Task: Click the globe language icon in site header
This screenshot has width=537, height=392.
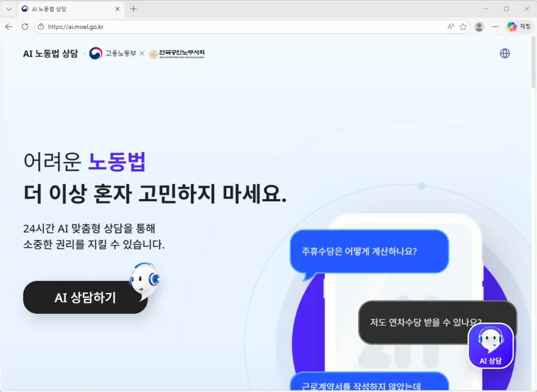Action: tap(504, 53)
